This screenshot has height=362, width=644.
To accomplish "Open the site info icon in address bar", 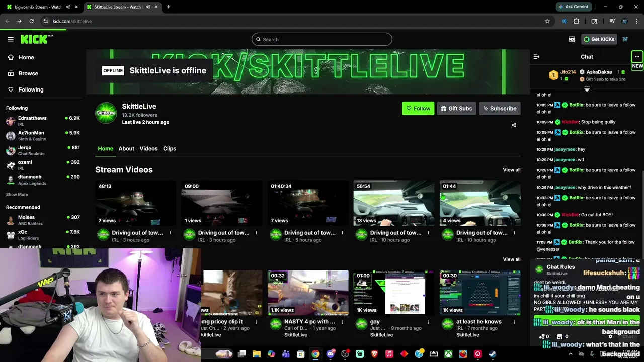I will [46, 21].
